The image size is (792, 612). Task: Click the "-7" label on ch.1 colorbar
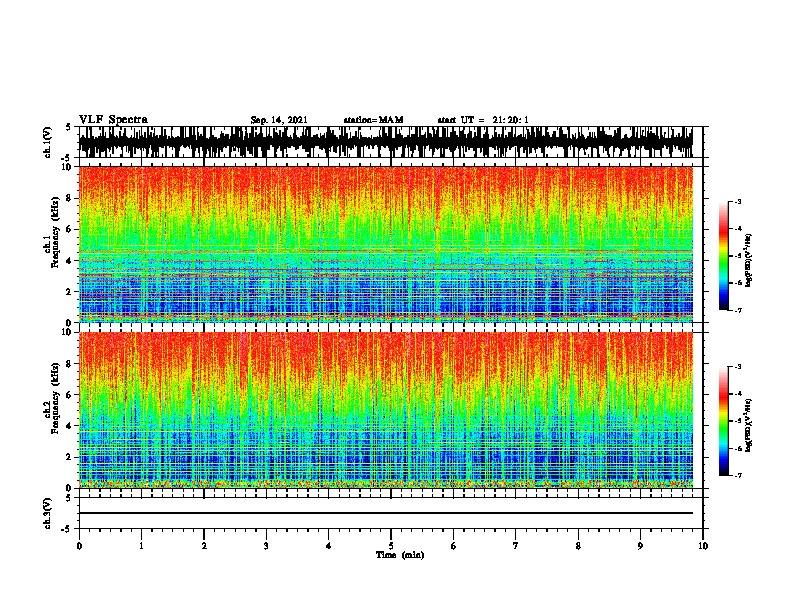(737, 310)
